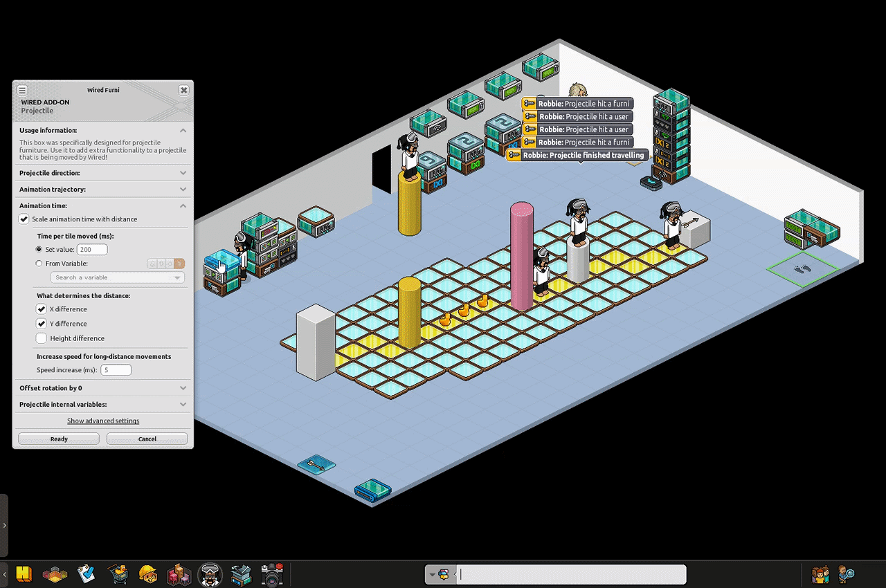This screenshot has width=886, height=588.
Task: Expand the Animation trajectory section
Action: coord(102,189)
